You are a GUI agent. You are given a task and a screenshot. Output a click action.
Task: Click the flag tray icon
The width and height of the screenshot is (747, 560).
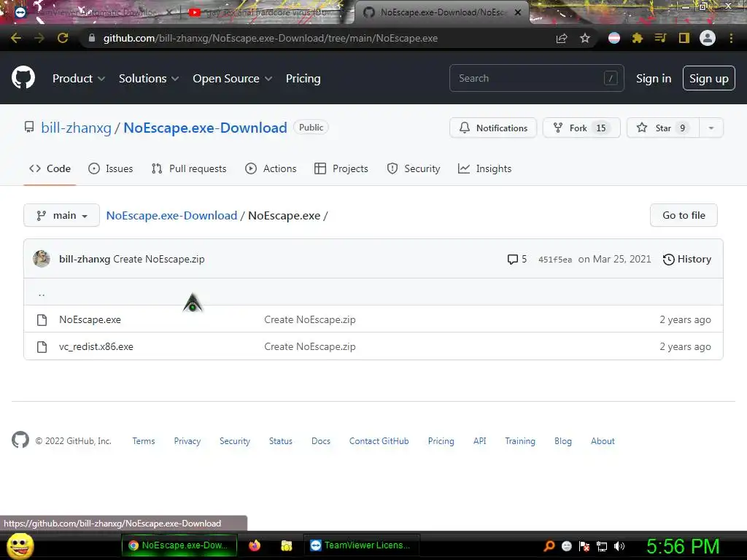(584, 546)
